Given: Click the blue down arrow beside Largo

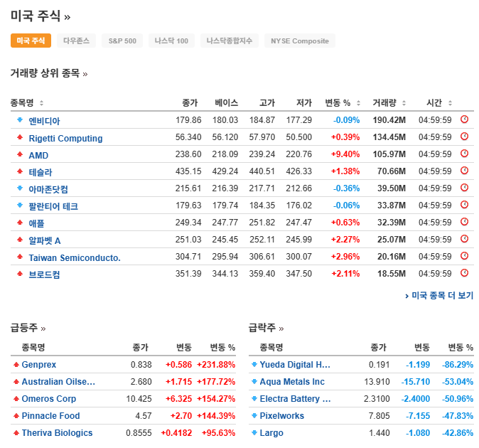Looking at the screenshot, I should pyautogui.click(x=254, y=433).
